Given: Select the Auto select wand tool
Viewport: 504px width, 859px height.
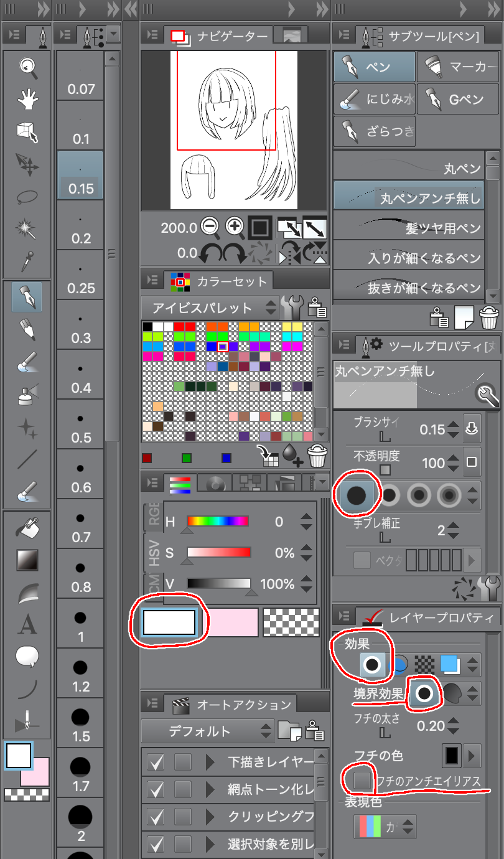Looking at the screenshot, I should [x=27, y=230].
